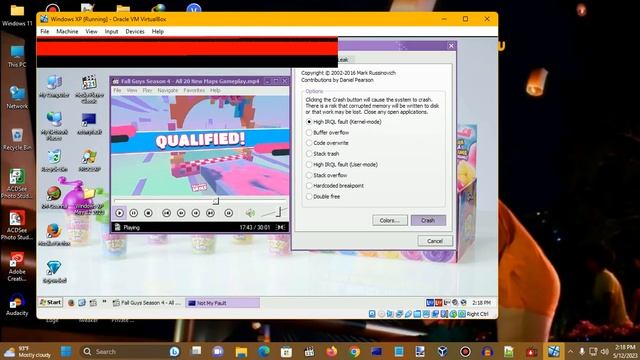Select High IRQL fault (Kernel-mode) option
This screenshot has height=360, width=640.
(309, 122)
